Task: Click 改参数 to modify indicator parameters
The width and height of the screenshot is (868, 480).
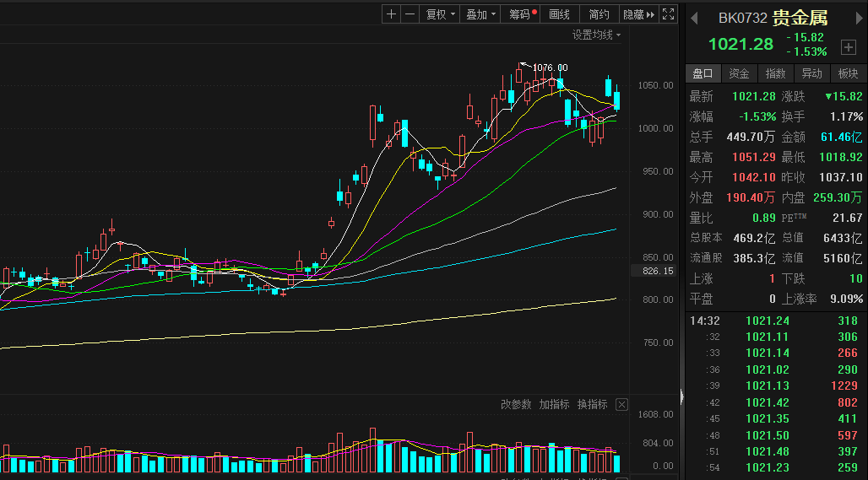Action: 516,405
